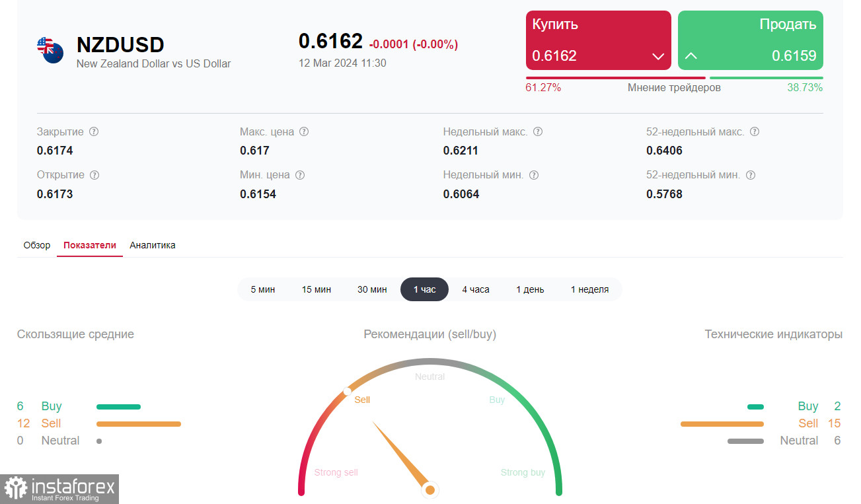This screenshot has height=504, width=861.
Task: Switch to the Аналитика tab
Action: pos(153,245)
